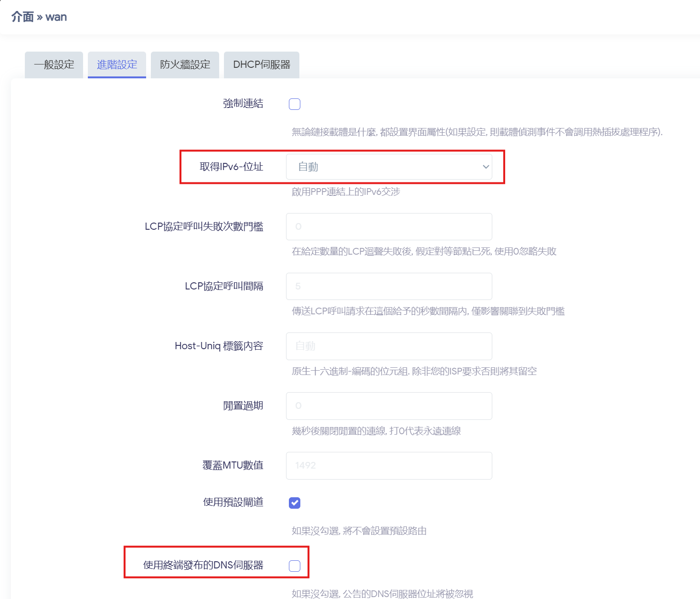
Task: Click the 使用預設閘道 label text
Action: point(233,502)
